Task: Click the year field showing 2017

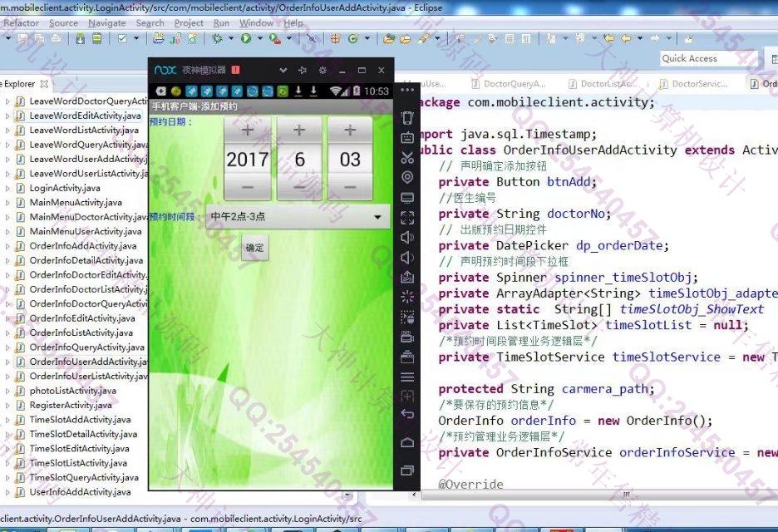Action: 248,160
